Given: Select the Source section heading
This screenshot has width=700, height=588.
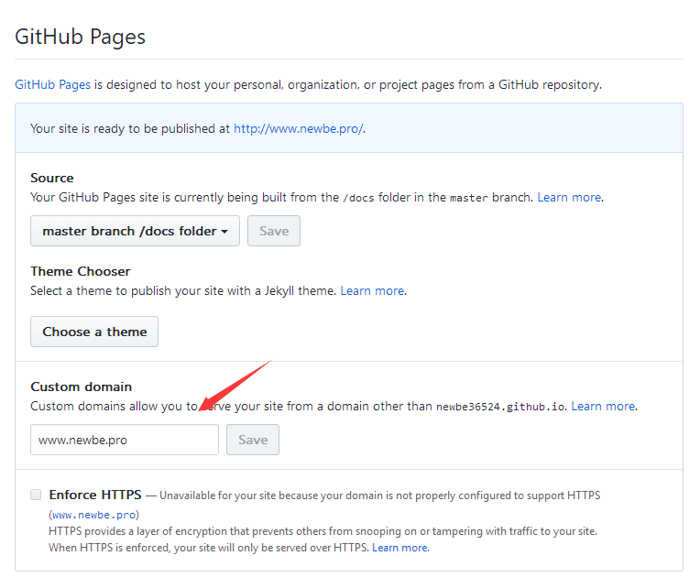Looking at the screenshot, I should pos(52,178).
